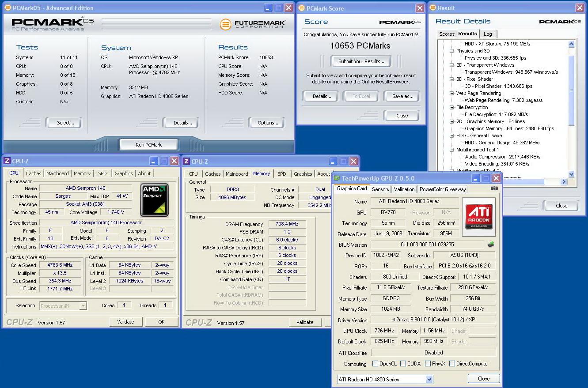Click the PCMark05 title bar icon of main window
Viewport: 588px width, 388px height.
[8, 8]
